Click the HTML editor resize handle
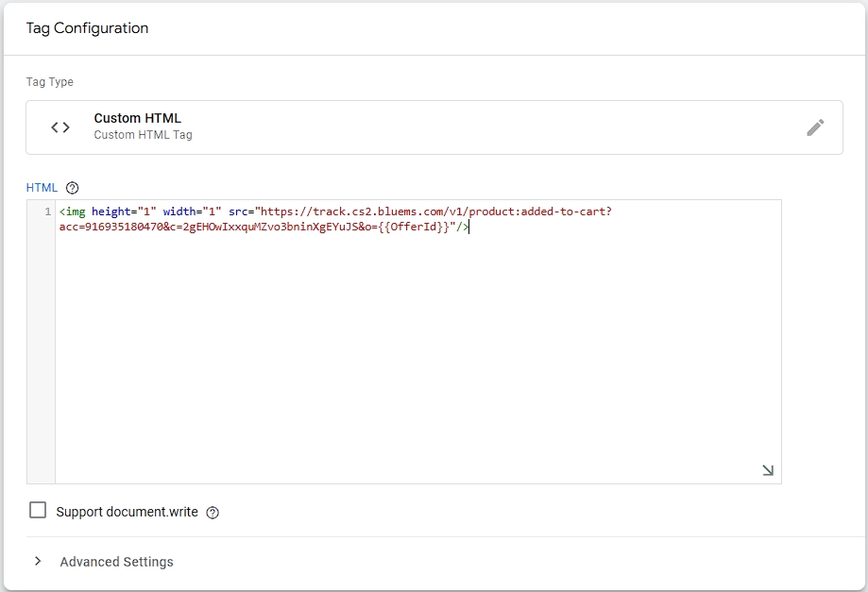 point(768,470)
